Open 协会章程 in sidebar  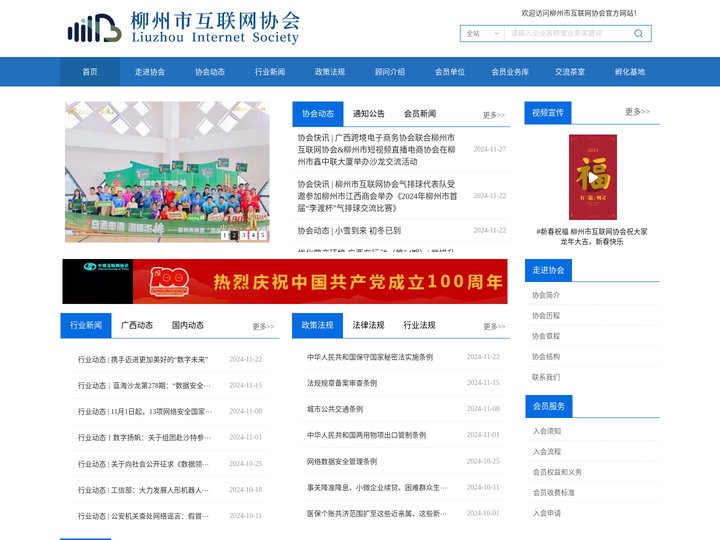pos(546,336)
